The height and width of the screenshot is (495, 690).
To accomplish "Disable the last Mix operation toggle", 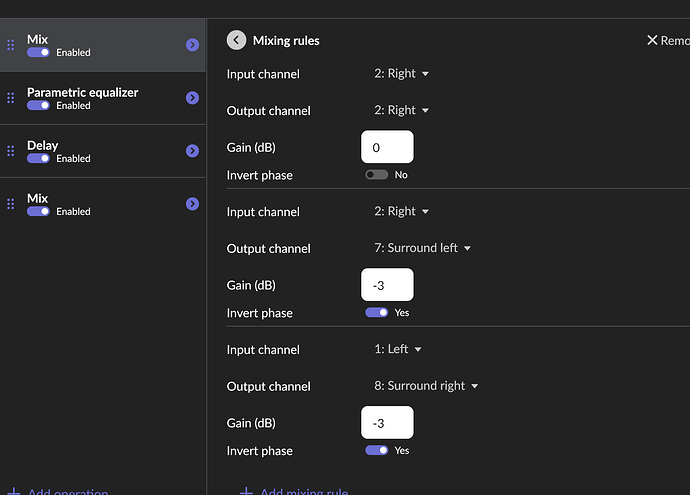I will (38, 212).
